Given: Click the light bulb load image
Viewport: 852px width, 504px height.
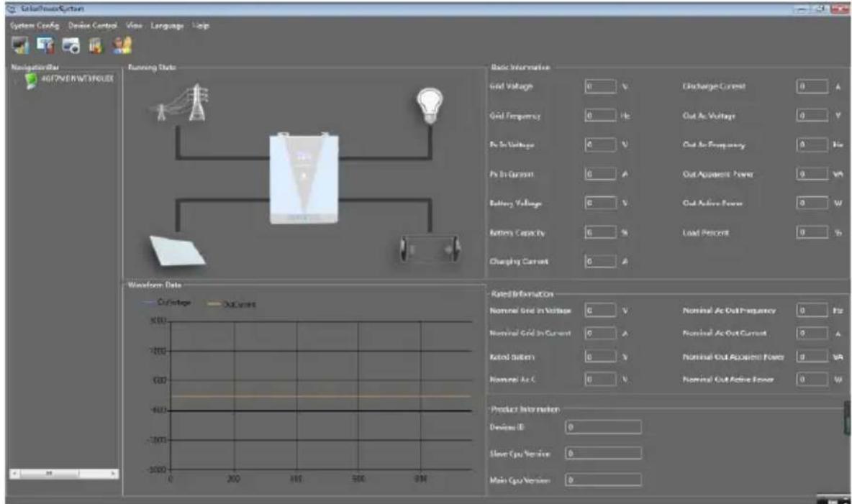Looking at the screenshot, I should [x=430, y=106].
